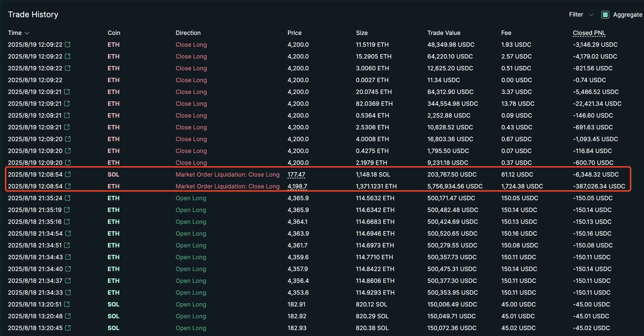
Task: Open external link icon beside SOL liquidation 12:08:54
Action: [x=68, y=175]
